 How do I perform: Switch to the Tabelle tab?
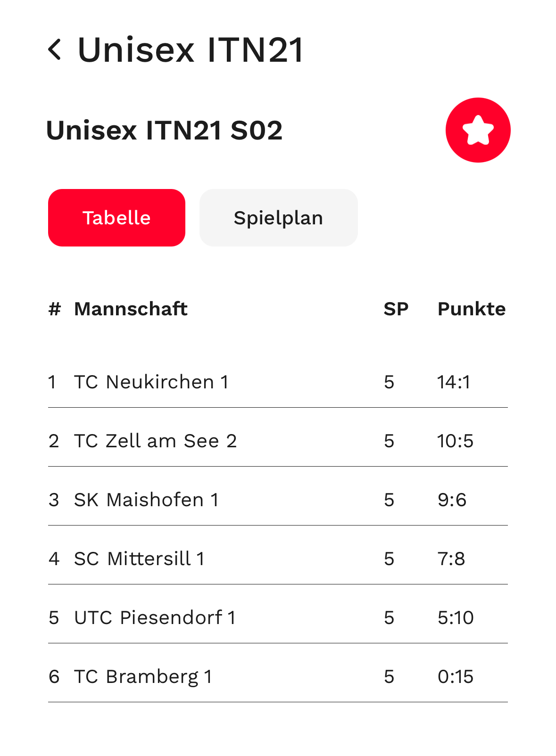(116, 218)
